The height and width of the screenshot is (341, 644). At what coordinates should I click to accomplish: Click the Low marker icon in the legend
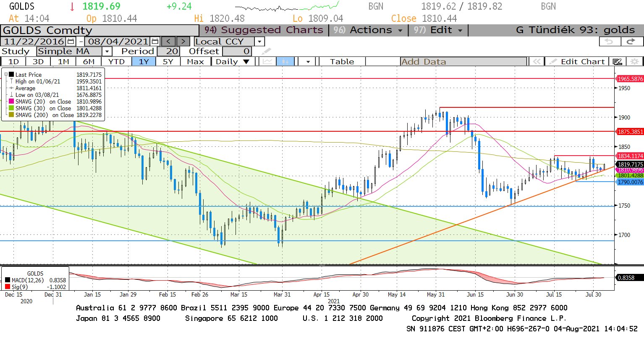click(x=12, y=95)
